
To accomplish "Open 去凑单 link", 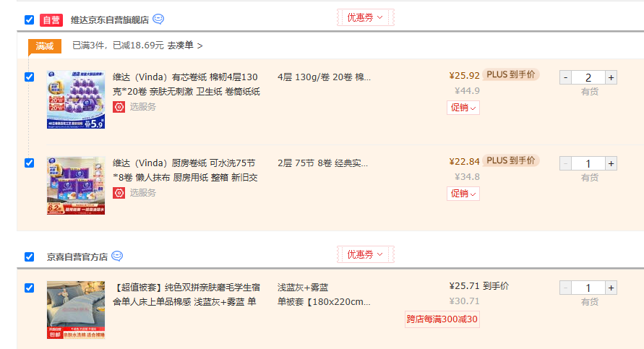I will tap(185, 46).
